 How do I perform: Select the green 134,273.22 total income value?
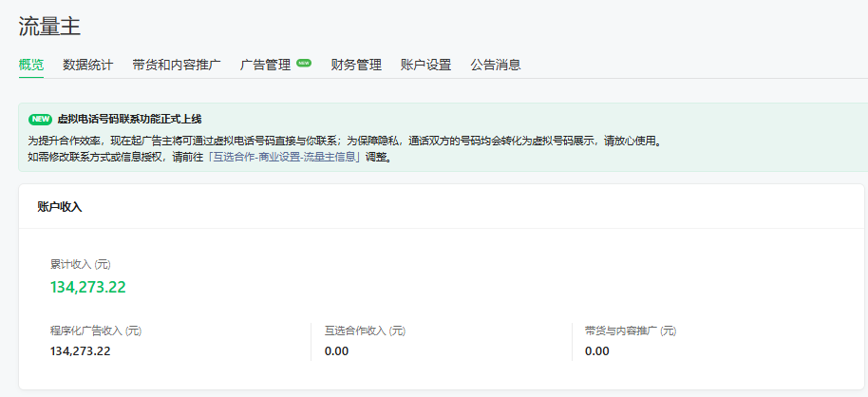pyautogui.click(x=88, y=287)
